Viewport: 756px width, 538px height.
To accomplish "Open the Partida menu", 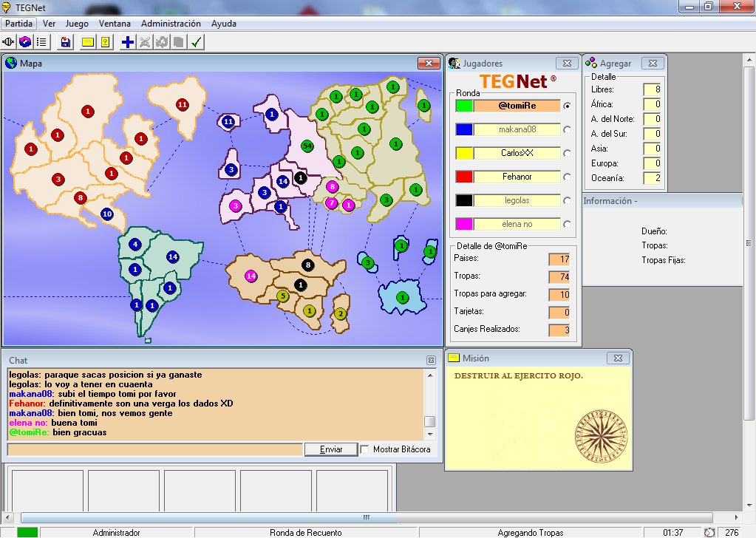I will [x=18, y=24].
